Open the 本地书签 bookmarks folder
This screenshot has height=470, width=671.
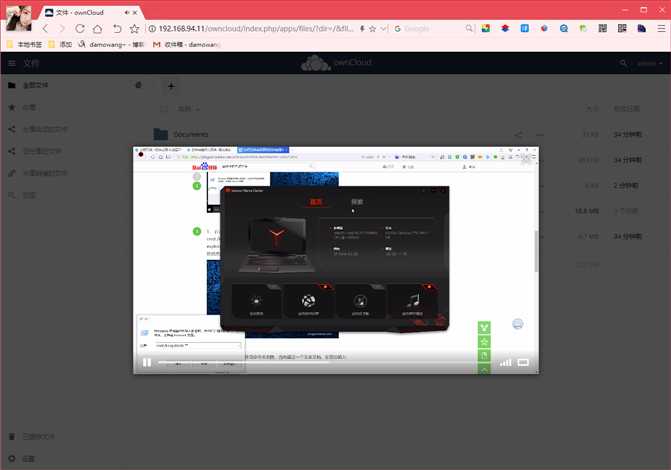point(25,44)
